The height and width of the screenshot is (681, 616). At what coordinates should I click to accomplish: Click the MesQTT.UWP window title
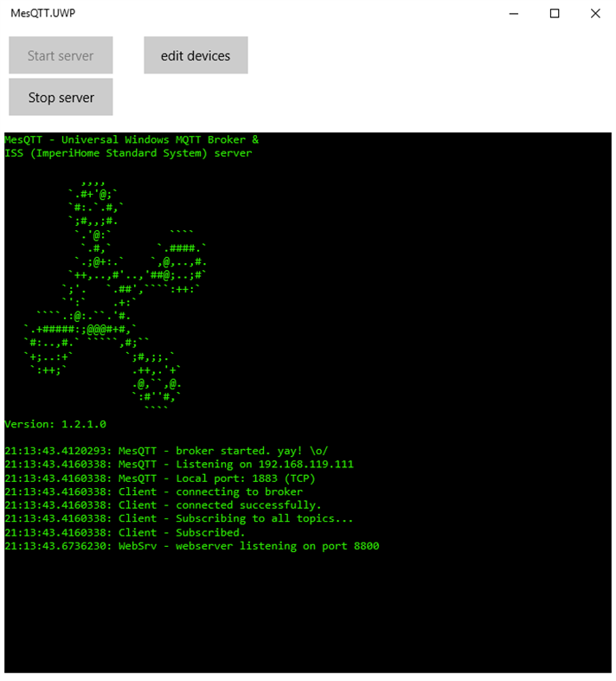[x=43, y=13]
